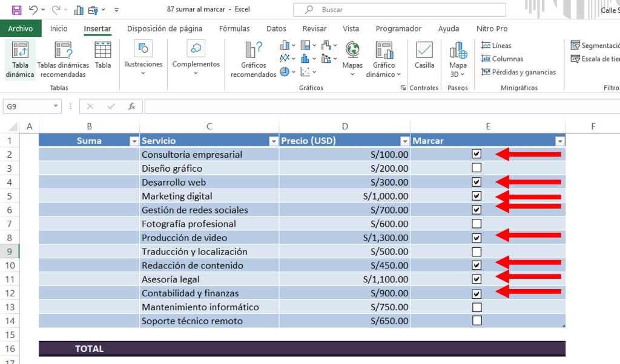Select the column D header
This screenshot has height=364, width=620.
pyautogui.click(x=345, y=126)
